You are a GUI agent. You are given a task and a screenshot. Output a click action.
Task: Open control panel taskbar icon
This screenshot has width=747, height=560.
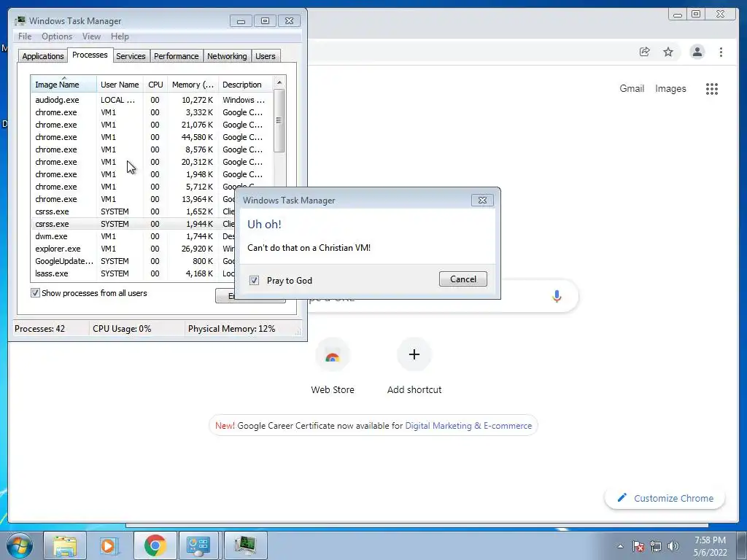coord(198,545)
